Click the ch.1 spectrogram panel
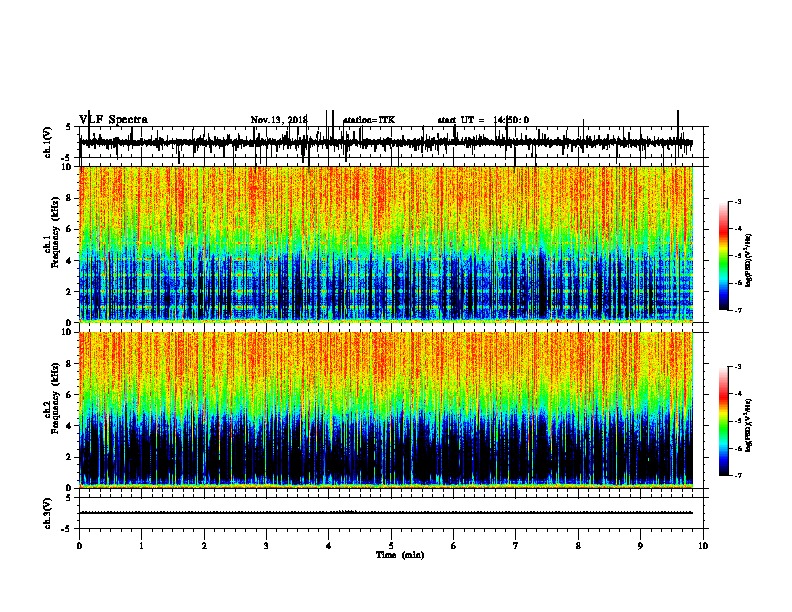This screenshot has width=792, height=612. click(386, 244)
